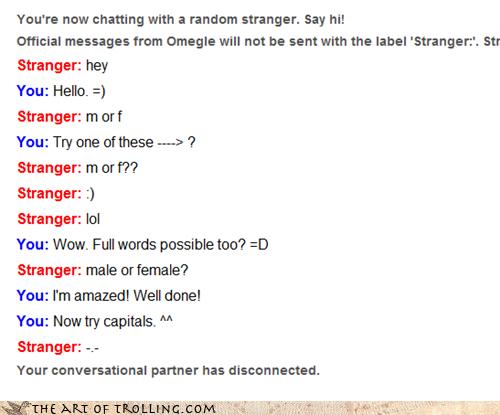Click the 'Hello. =)' message text
The width and height of the screenshot is (500, 415).
pos(79,91)
